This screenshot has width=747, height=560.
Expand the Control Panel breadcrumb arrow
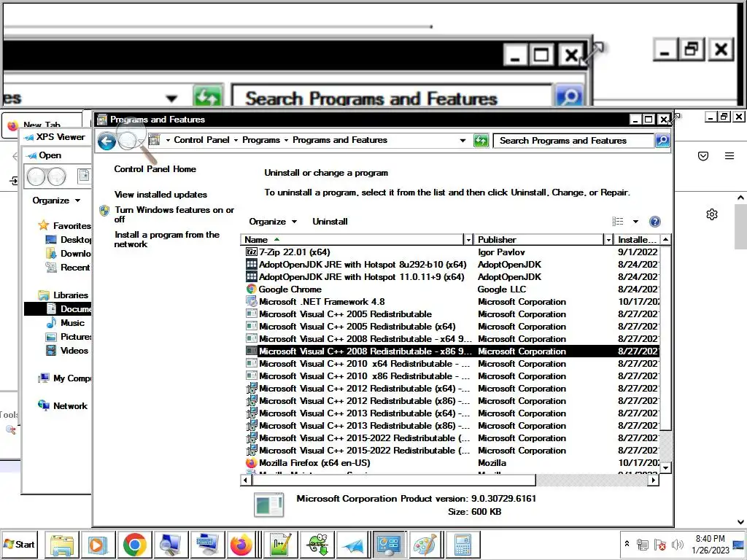click(236, 140)
